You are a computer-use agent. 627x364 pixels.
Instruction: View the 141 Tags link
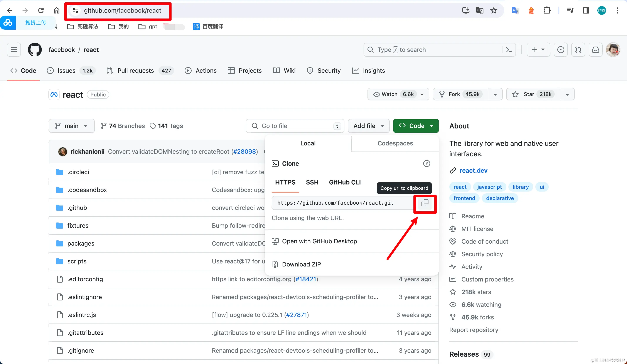coord(166,126)
